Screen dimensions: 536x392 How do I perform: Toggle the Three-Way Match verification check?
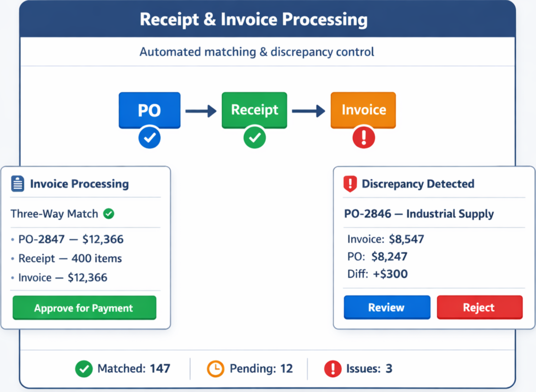coord(109,214)
